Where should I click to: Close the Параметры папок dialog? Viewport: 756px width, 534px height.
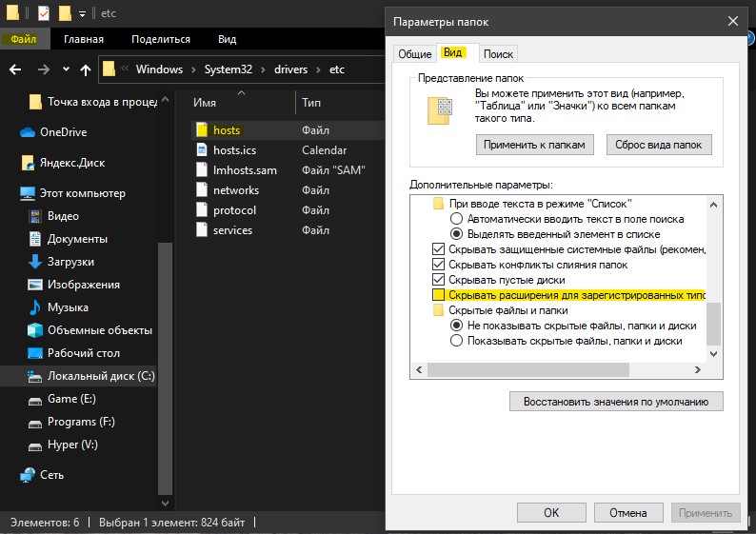[733, 21]
